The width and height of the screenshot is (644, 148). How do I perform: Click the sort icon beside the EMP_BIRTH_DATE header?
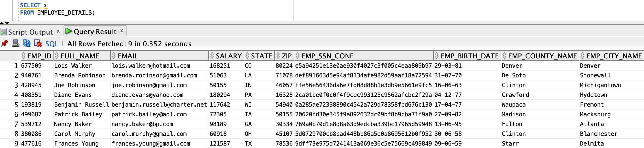[437, 55]
